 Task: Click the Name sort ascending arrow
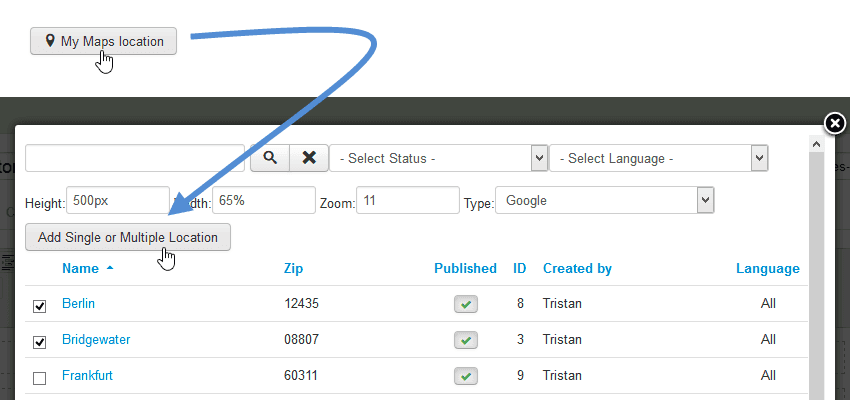tap(110, 268)
